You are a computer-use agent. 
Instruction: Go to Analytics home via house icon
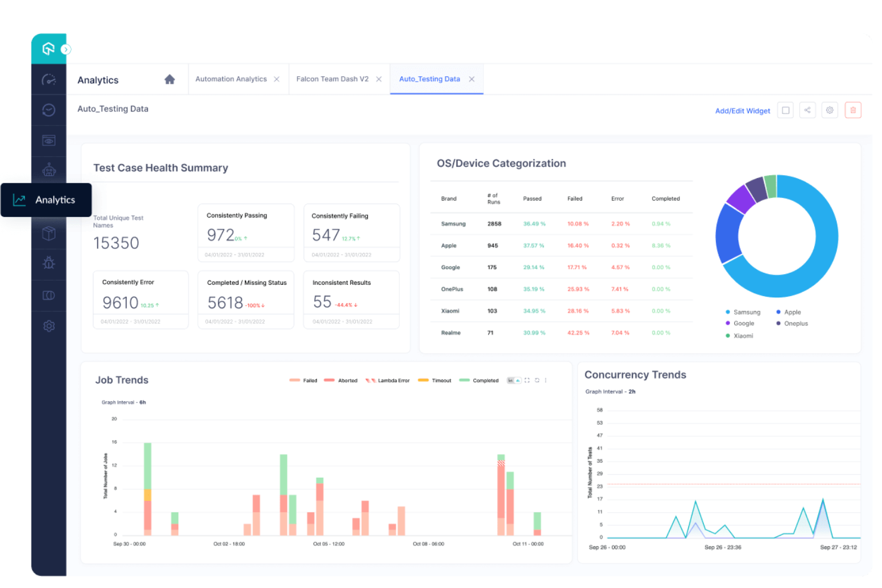tap(170, 79)
